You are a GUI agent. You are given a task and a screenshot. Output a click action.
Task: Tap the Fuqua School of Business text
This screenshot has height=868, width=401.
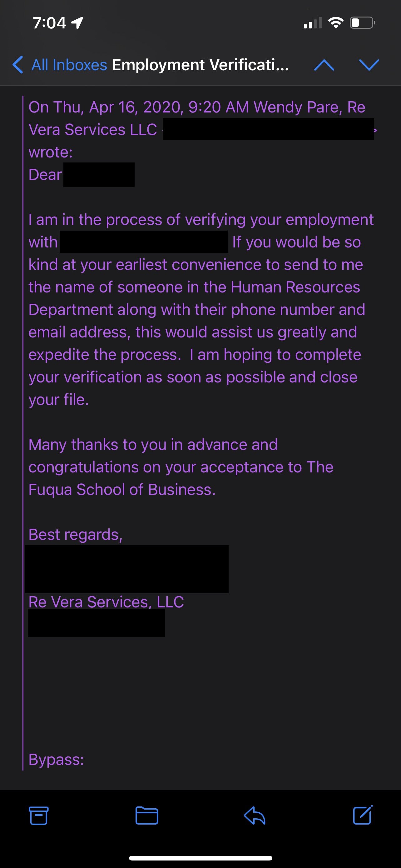pos(122,490)
